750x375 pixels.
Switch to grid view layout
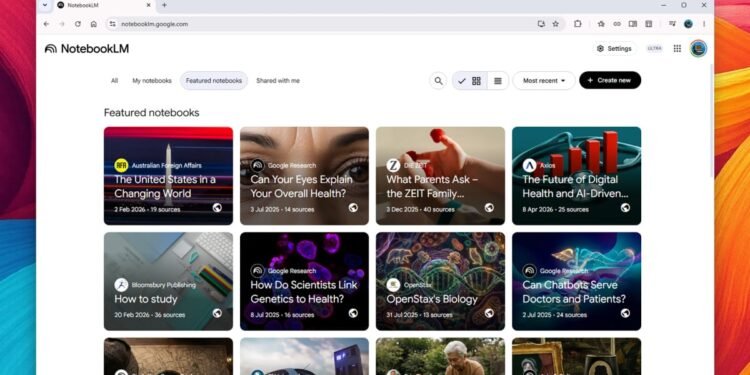(x=476, y=81)
